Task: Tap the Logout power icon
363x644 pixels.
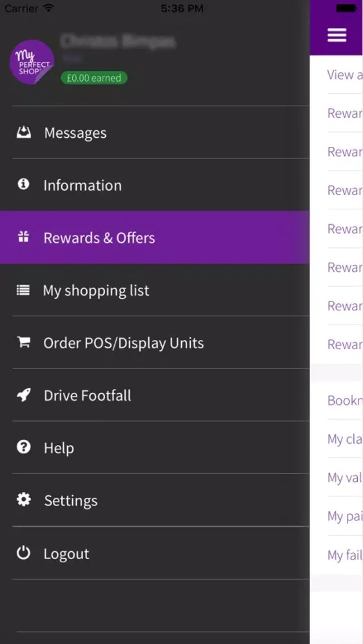Action: pos(23,553)
